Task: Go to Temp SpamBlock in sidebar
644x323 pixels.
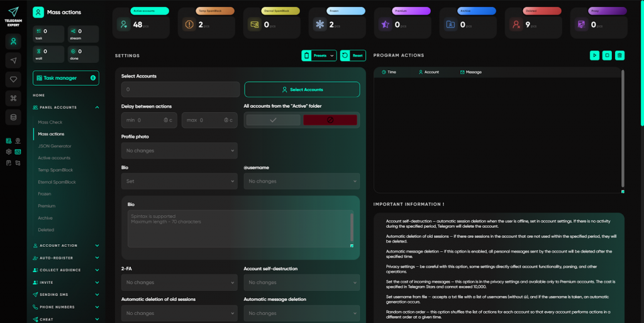Action: [56, 170]
